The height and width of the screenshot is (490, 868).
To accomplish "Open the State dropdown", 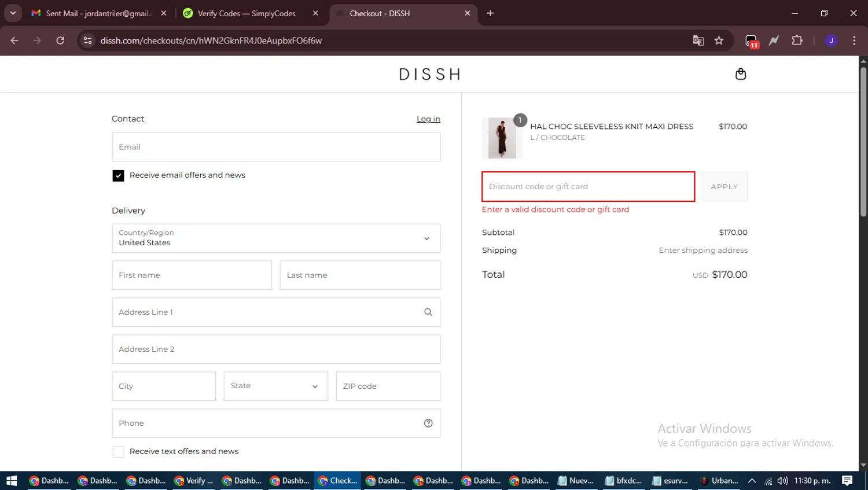I will click(x=276, y=386).
